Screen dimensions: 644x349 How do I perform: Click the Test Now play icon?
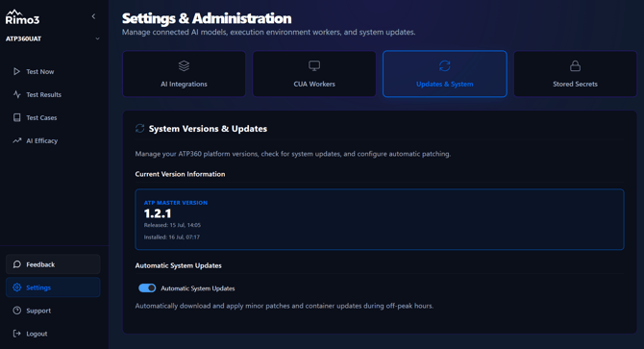(x=16, y=71)
